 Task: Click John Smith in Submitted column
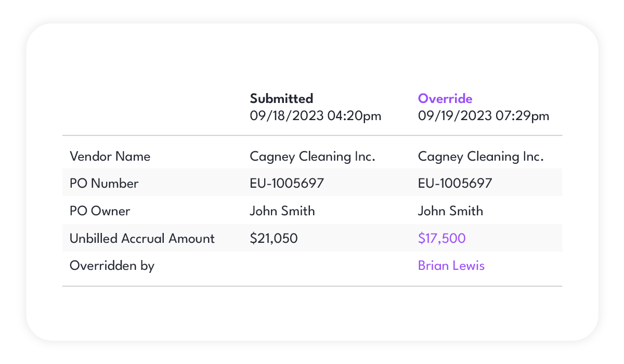tap(282, 211)
